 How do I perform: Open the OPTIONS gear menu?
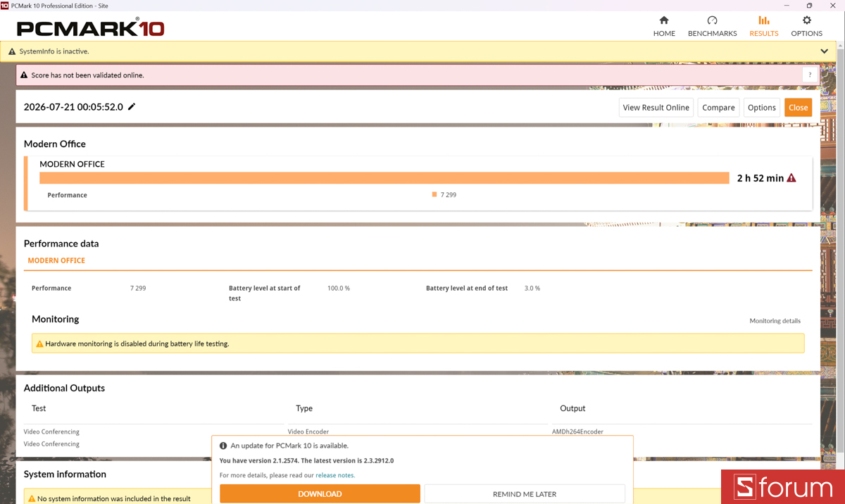point(806,27)
